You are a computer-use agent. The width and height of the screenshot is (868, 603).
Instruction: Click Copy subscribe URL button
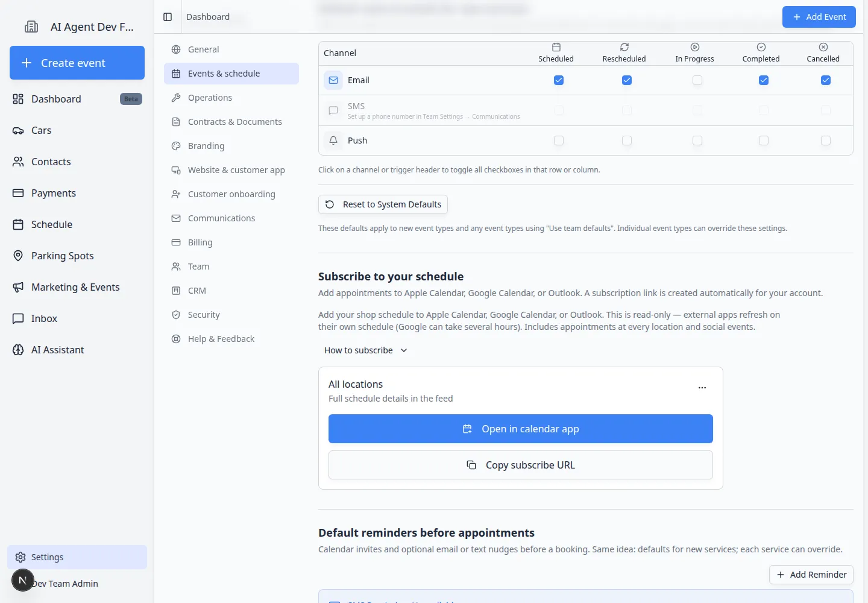pos(521,465)
